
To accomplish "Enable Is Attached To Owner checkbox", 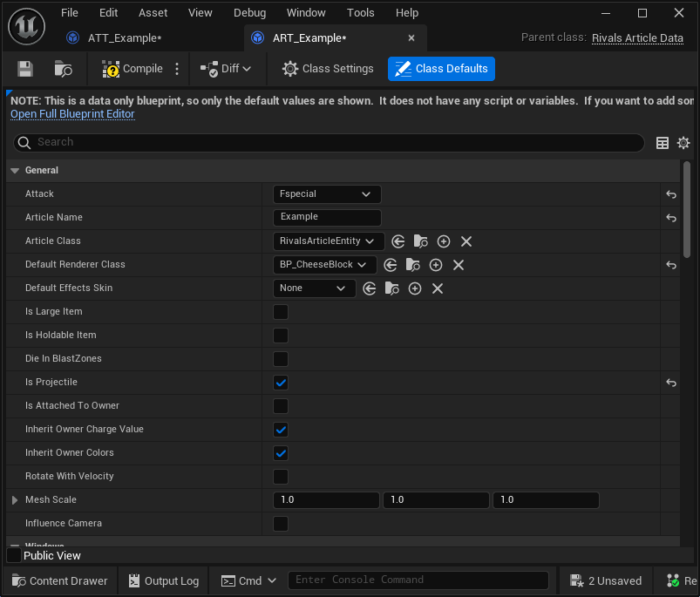I will coord(281,406).
